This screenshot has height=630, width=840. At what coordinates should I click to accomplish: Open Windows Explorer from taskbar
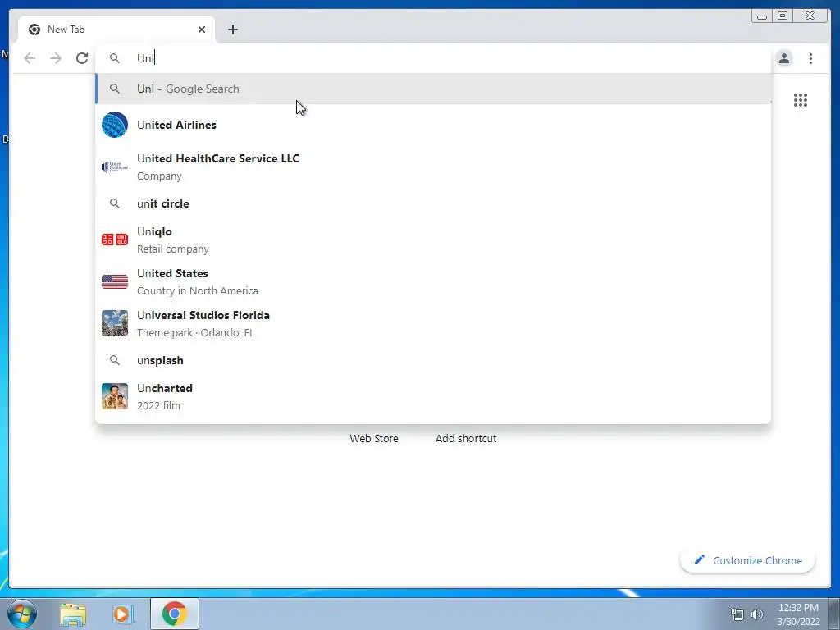click(x=73, y=614)
